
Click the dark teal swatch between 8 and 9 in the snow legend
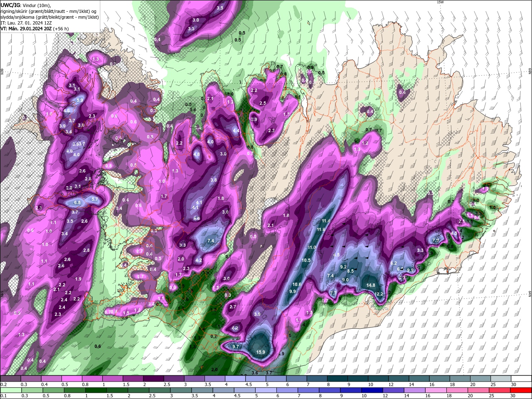337,379
